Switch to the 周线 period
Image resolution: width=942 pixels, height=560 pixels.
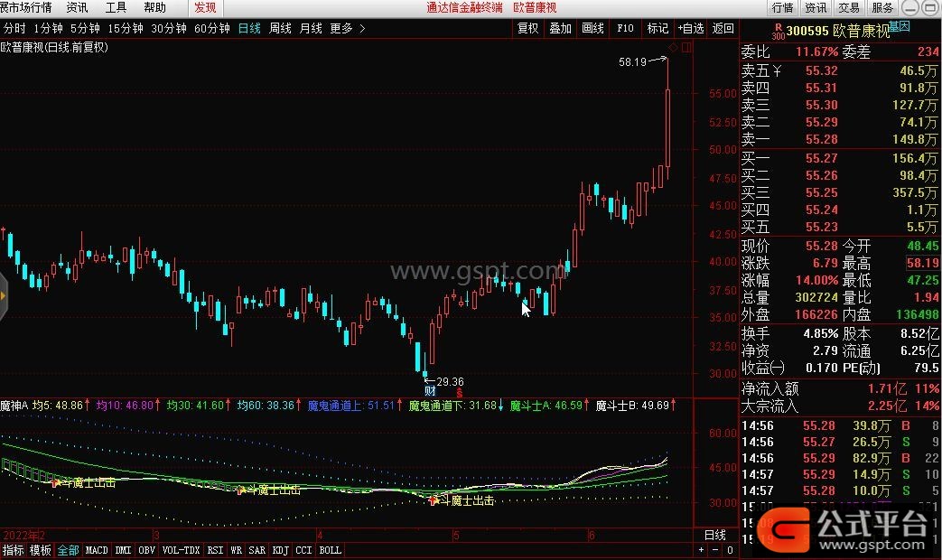click(x=280, y=28)
